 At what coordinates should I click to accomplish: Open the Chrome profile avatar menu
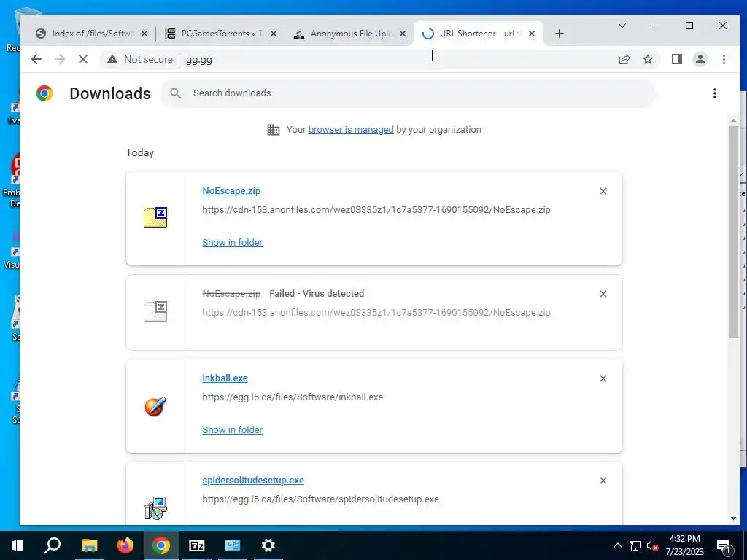pos(700,59)
